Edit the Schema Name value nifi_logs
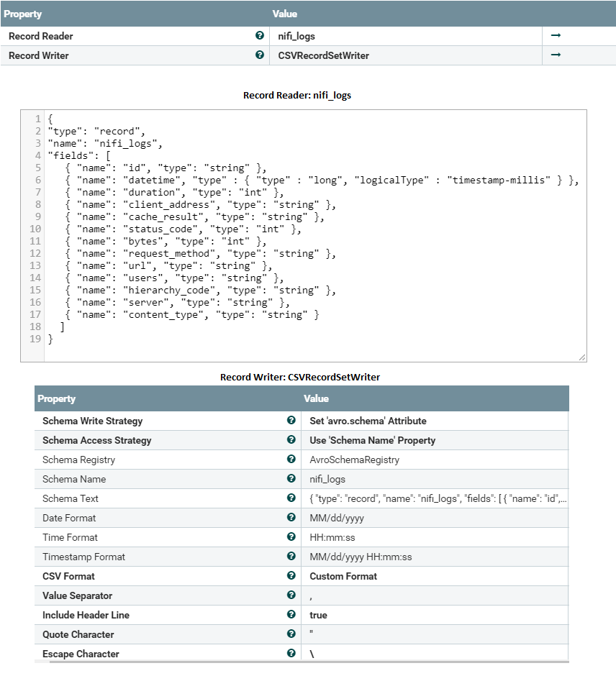 [x=327, y=479]
